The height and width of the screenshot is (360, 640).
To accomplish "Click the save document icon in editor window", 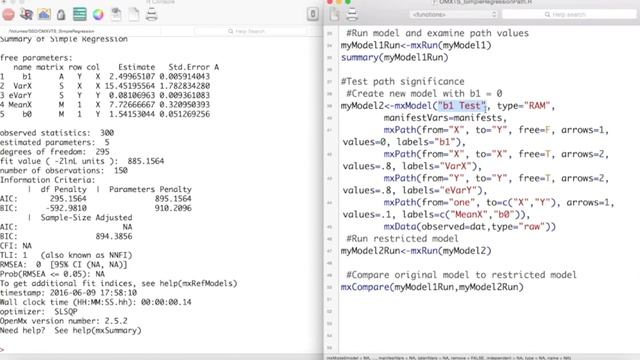I will tap(334, 15).
